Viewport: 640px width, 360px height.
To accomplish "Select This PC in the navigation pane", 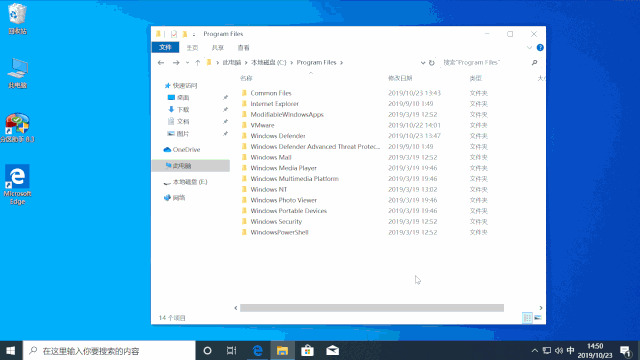I will tap(191, 166).
